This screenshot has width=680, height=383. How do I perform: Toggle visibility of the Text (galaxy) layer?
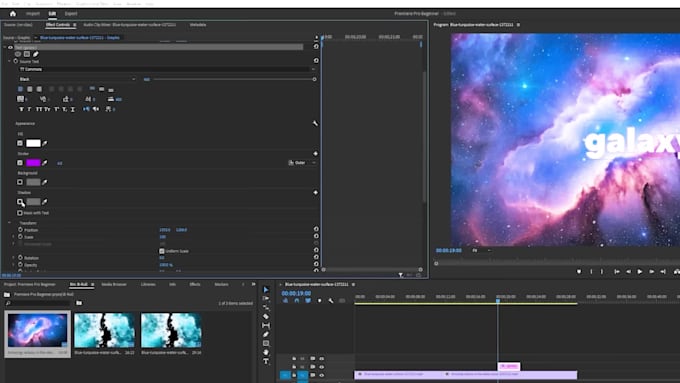(10, 47)
